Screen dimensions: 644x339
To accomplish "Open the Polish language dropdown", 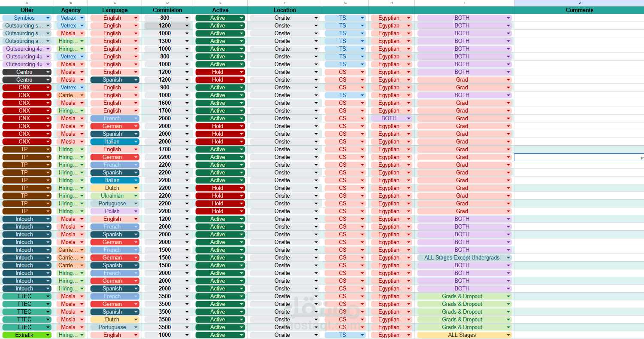I will (x=115, y=211).
